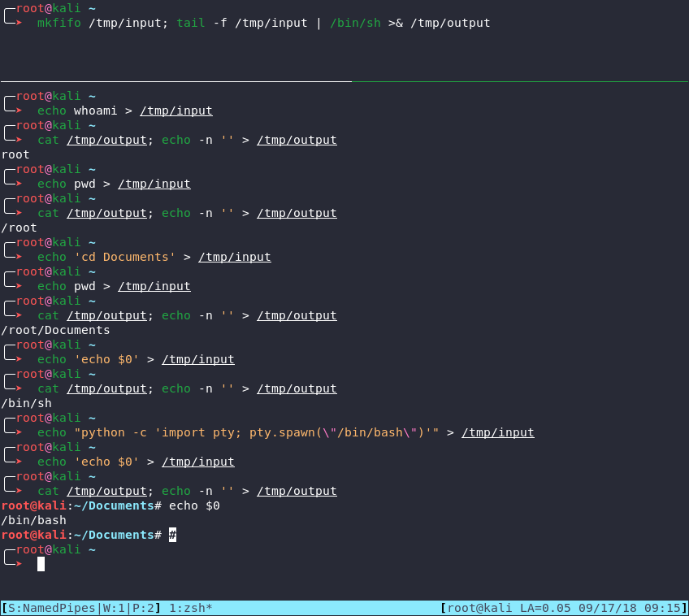Click the pane divider line between panes
Viewport: 689px width, 616px height.
point(344,81)
